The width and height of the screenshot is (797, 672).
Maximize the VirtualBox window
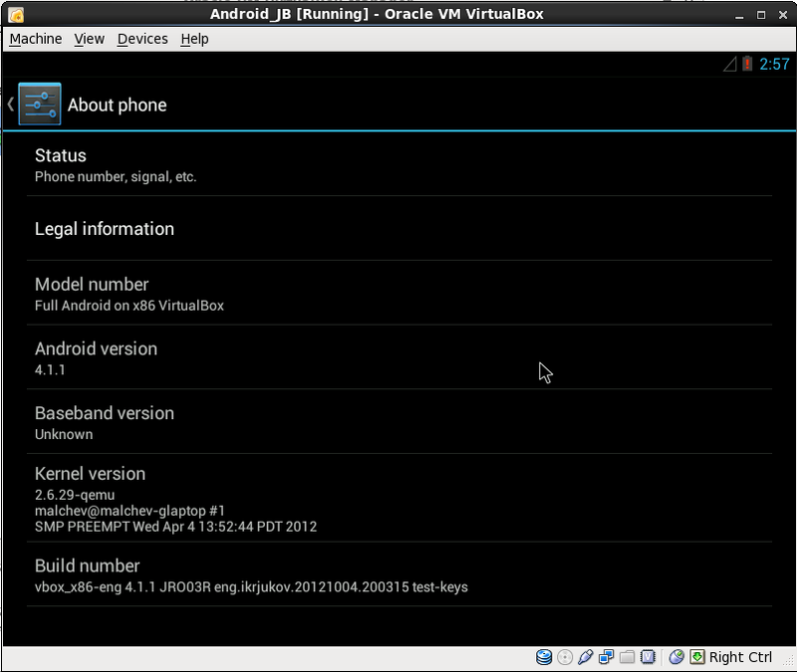pyautogui.click(x=761, y=15)
